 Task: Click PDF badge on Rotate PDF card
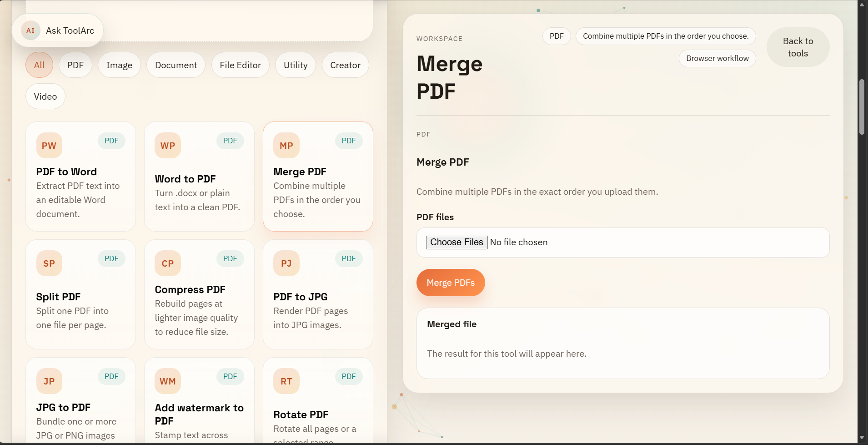349,376
